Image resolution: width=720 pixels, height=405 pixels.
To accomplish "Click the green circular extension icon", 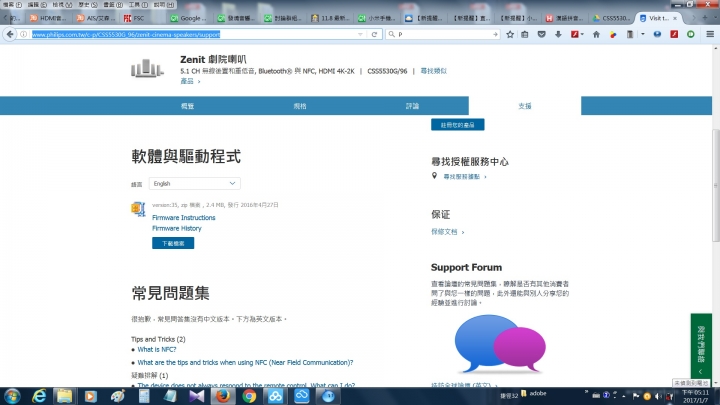I will [x=691, y=34].
